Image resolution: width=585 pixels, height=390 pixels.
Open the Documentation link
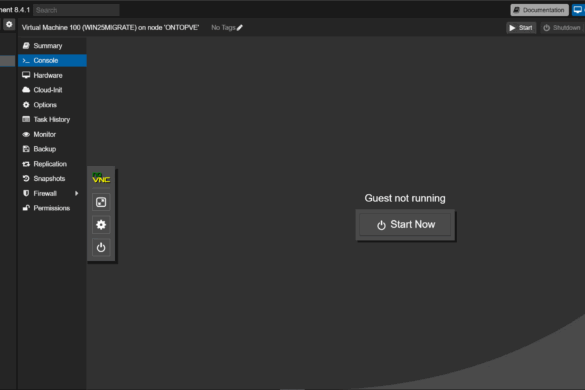pos(539,10)
